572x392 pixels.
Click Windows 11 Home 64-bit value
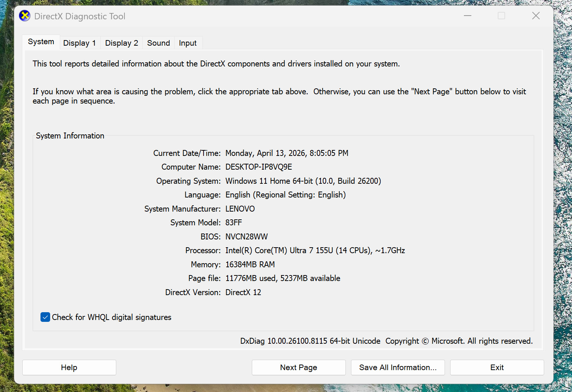click(x=303, y=181)
